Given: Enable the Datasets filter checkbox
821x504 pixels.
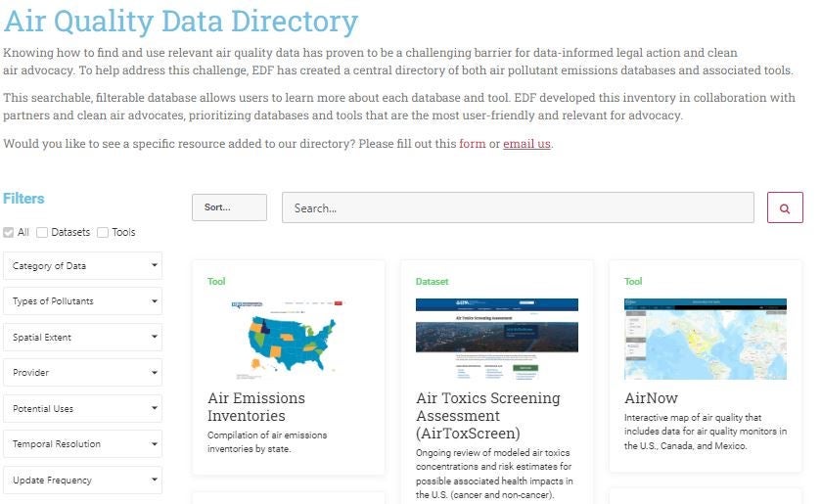Looking at the screenshot, I should [41, 233].
